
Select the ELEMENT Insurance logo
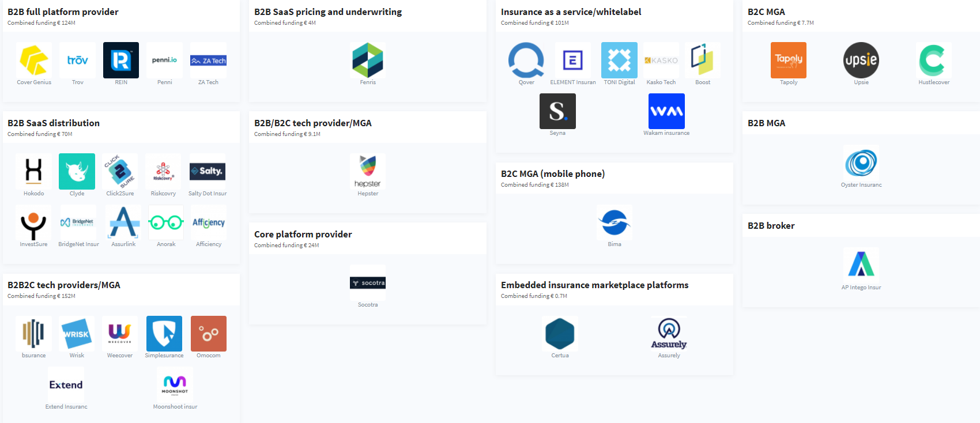(x=572, y=60)
